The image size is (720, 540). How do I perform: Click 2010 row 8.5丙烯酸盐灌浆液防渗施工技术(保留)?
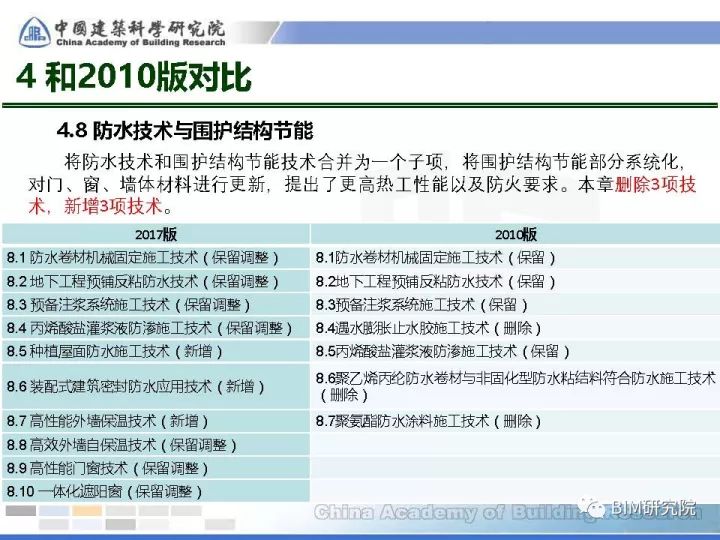coord(516,351)
